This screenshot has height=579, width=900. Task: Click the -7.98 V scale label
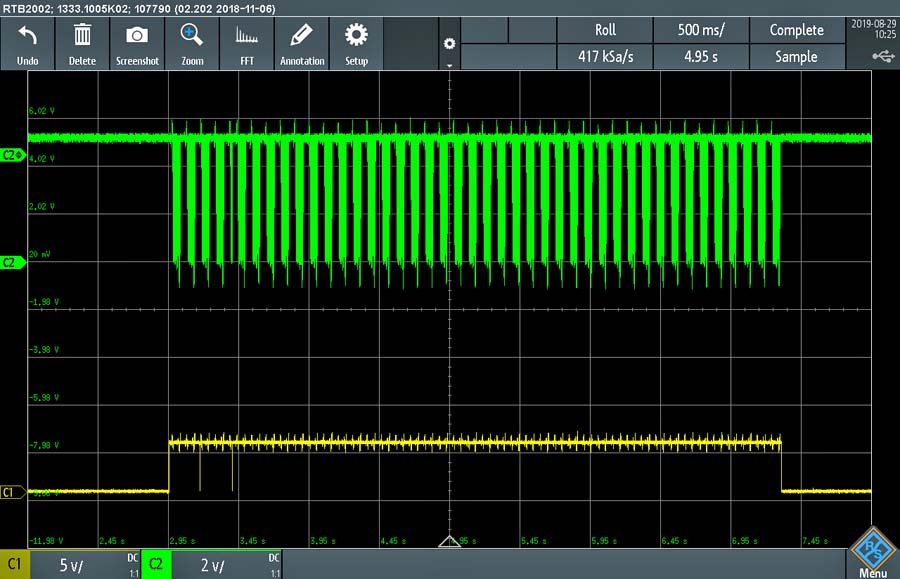click(44, 445)
